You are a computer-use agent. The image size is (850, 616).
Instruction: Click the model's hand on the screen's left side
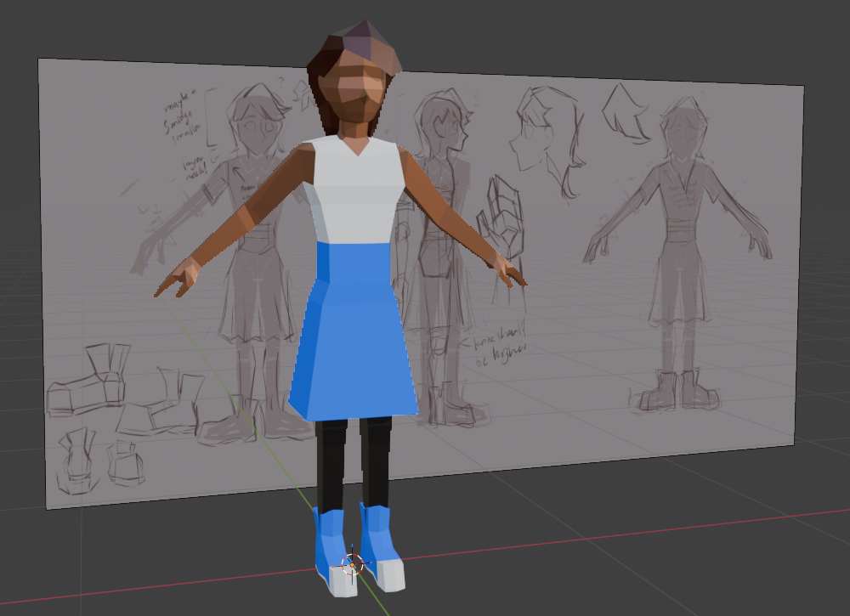point(178,281)
